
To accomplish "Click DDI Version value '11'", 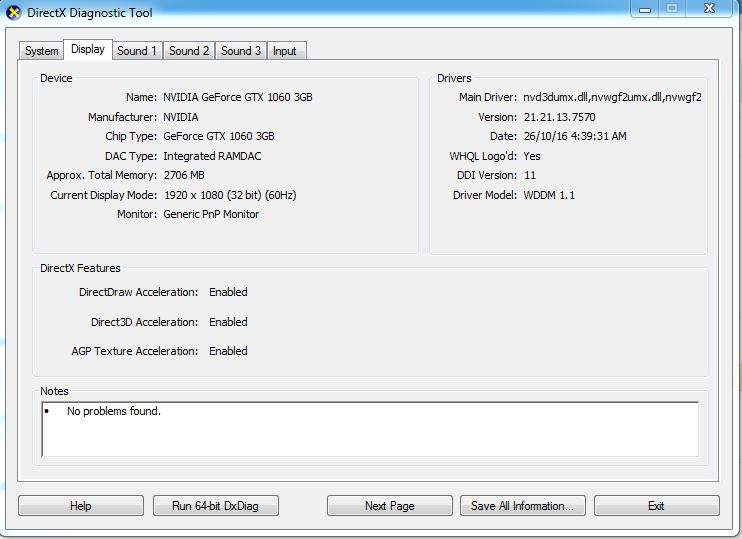I will (530, 175).
